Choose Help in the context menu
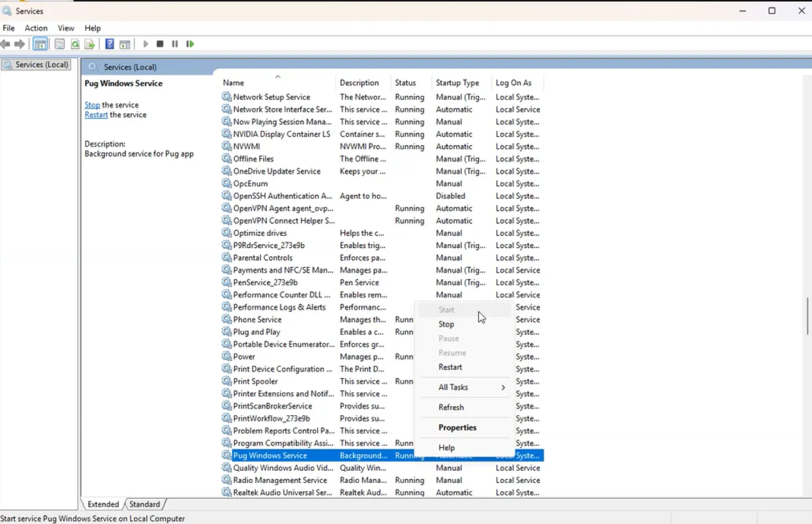The width and height of the screenshot is (812, 524). (465, 448)
